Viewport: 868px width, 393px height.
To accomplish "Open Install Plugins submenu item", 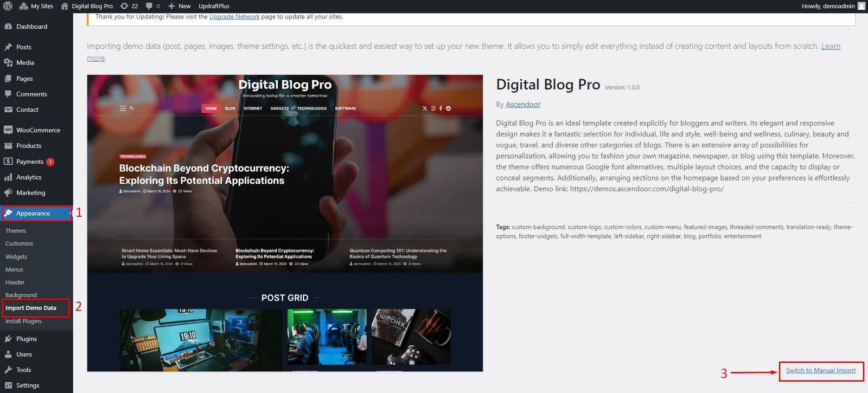I will coord(23,321).
